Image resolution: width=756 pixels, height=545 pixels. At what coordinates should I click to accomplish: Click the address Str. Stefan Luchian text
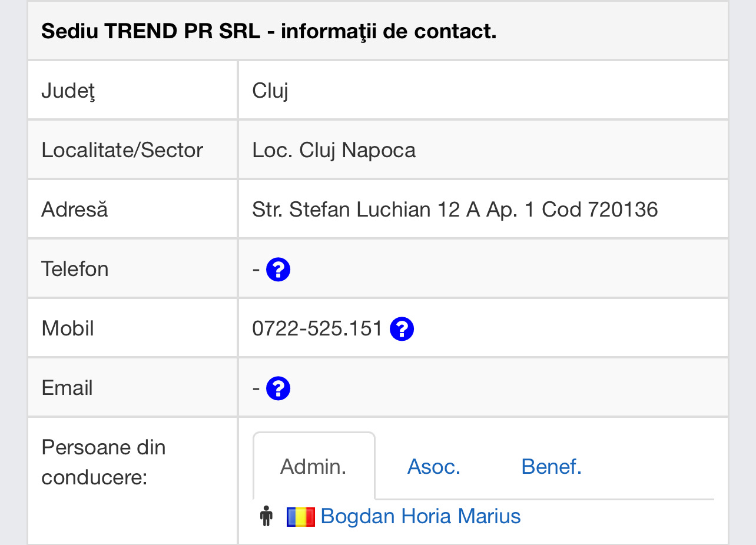pos(455,210)
